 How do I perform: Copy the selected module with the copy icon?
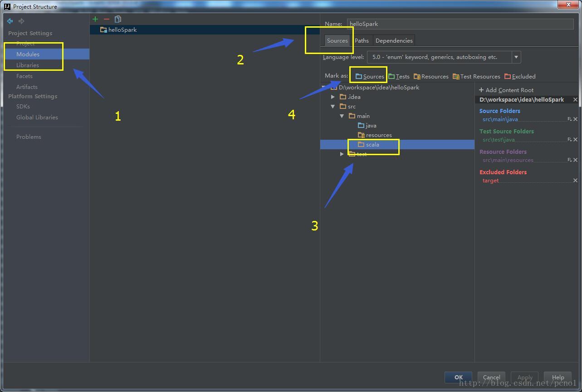tap(118, 19)
